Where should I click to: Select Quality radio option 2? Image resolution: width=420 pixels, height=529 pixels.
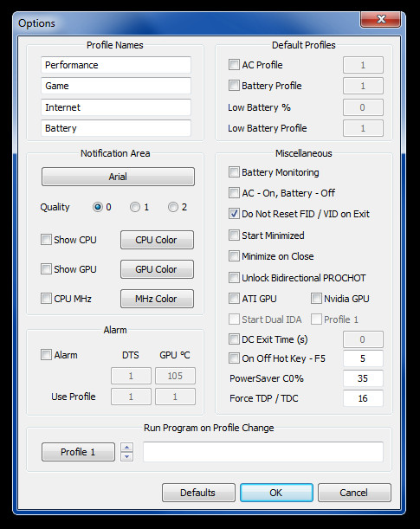(173, 207)
